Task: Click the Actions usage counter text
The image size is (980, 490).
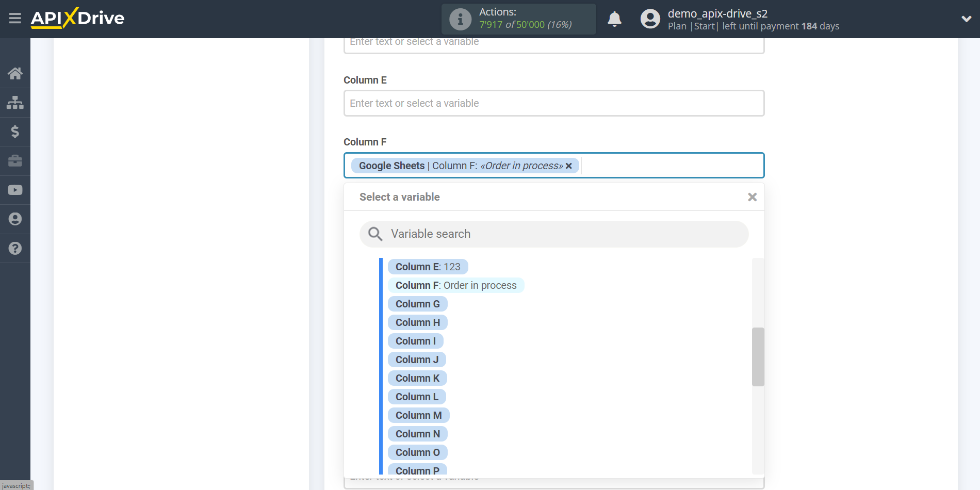Action: (525, 25)
